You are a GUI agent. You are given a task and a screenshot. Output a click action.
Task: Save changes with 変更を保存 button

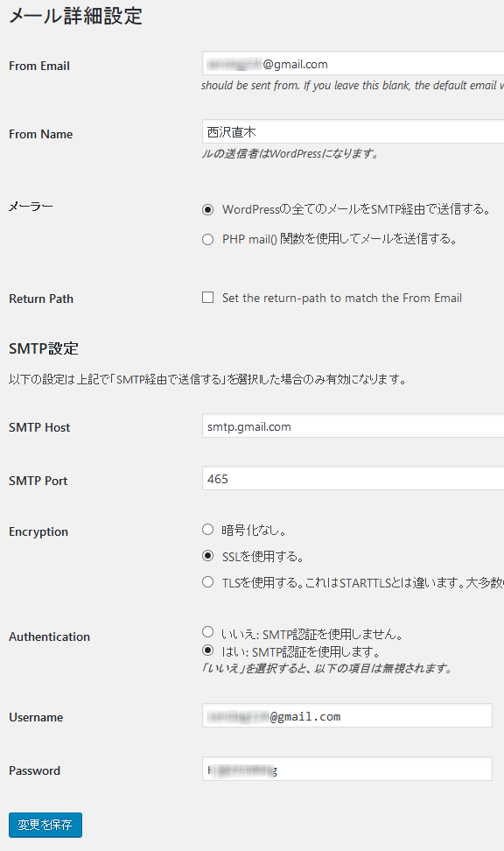(x=45, y=825)
